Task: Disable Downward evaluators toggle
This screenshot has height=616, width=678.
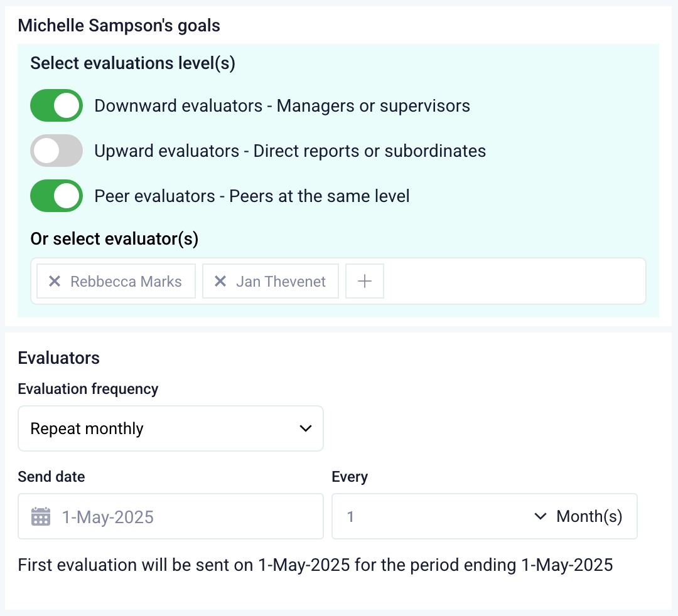Action: coord(56,105)
